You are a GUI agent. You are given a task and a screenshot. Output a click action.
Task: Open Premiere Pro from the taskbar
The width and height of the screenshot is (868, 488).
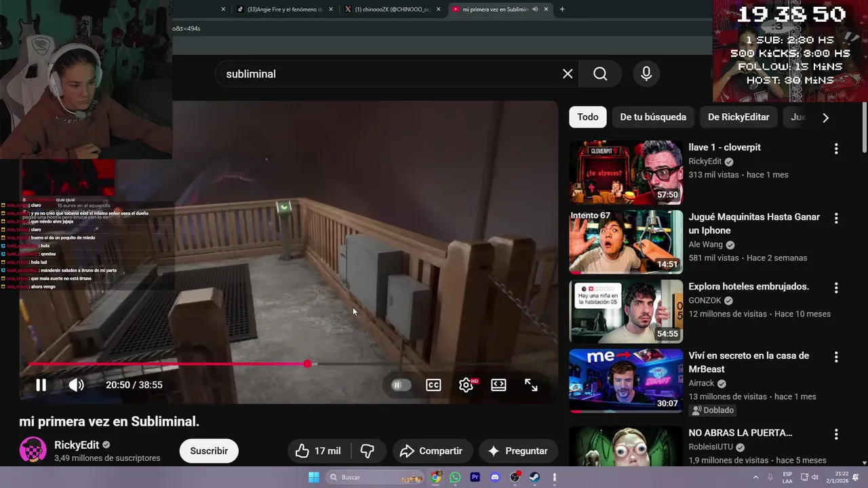coord(475,477)
